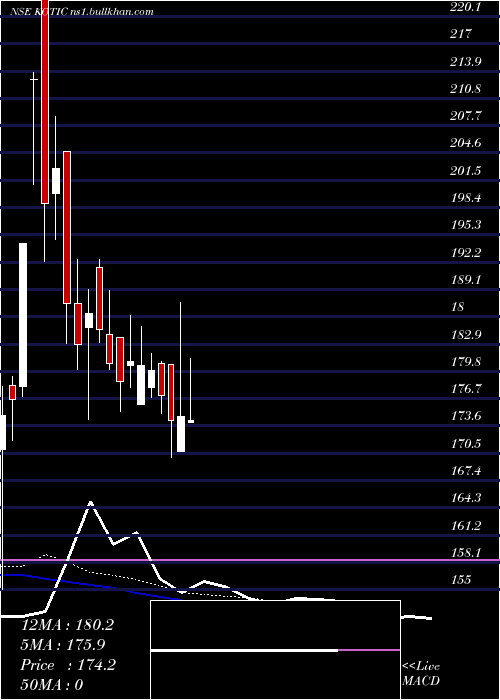Click the 204.6 price level label
500x700 pixels.
[x=465, y=143]
